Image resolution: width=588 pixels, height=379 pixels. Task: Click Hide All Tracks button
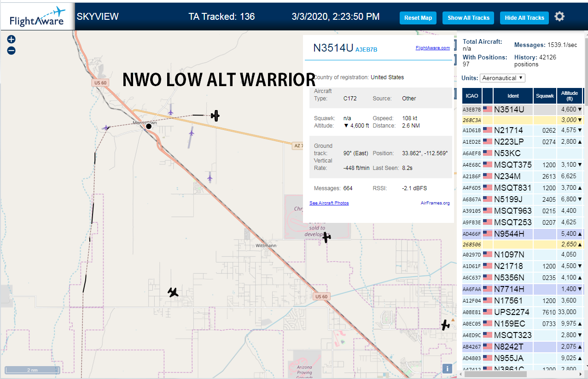click(524, 18)
